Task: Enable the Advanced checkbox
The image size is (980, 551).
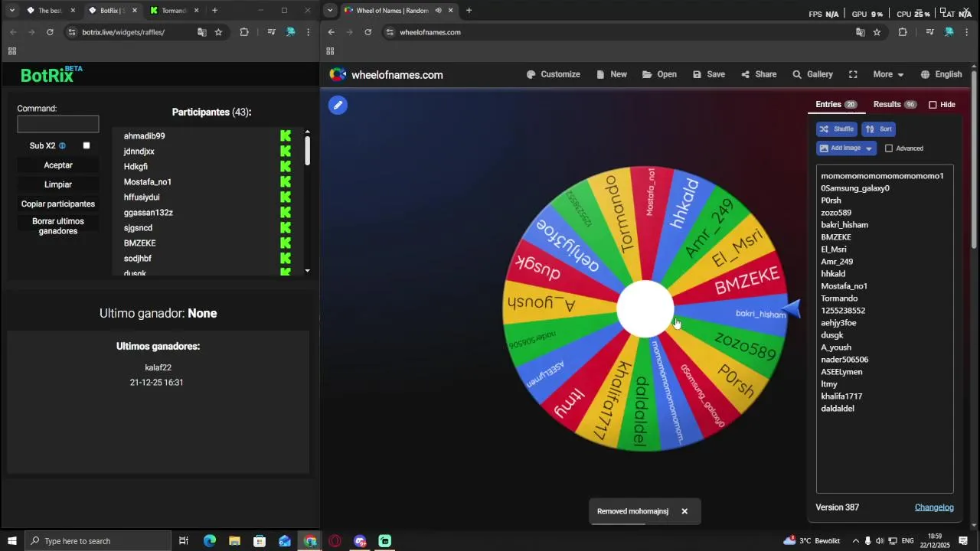Action: (889, 148)
